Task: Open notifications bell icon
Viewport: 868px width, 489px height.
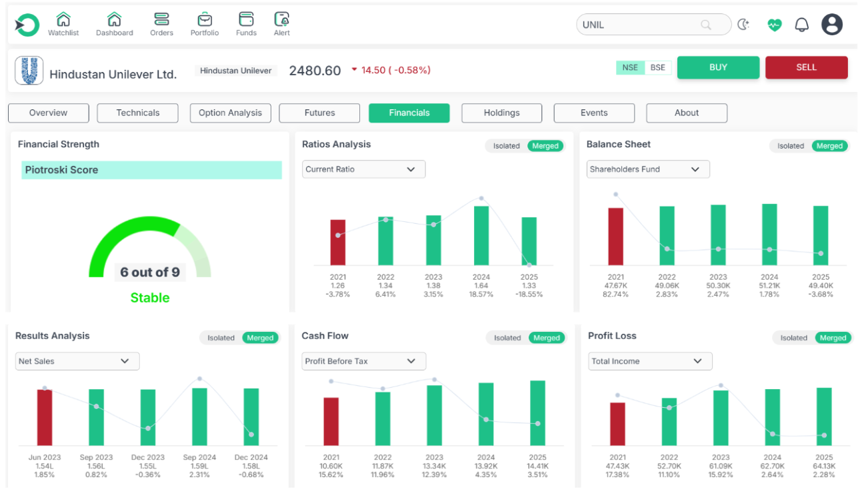Action: pyautogui.click(x=801, y=25)
